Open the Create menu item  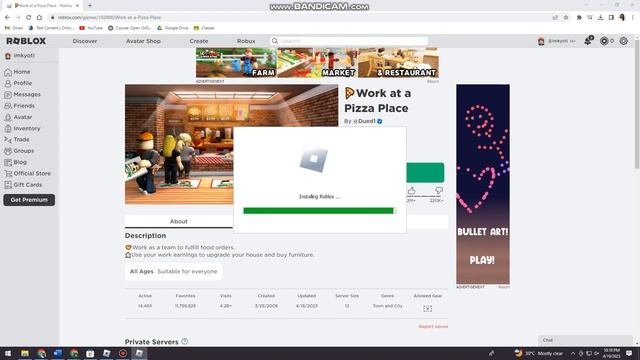(199, 41)
